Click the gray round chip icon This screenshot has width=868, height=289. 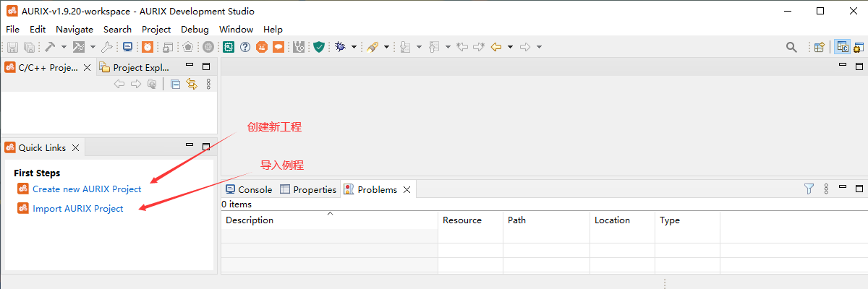pos(208,47)
